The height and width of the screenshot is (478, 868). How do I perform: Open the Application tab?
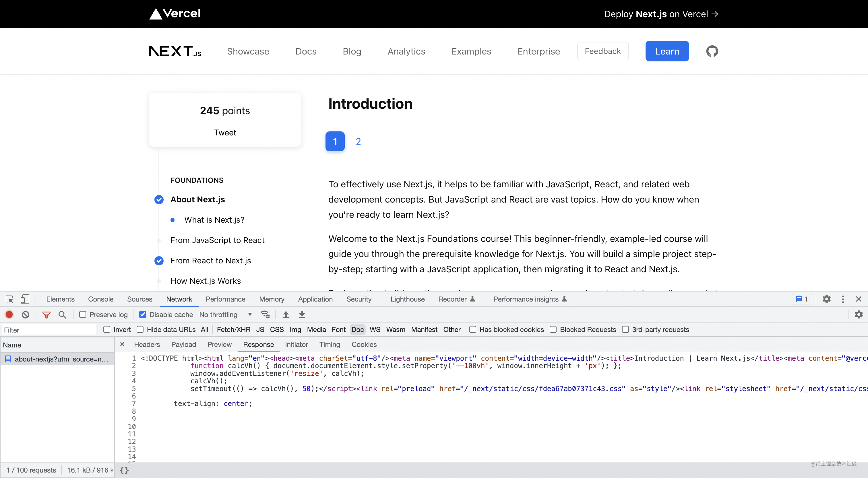[x=315, y=299]
